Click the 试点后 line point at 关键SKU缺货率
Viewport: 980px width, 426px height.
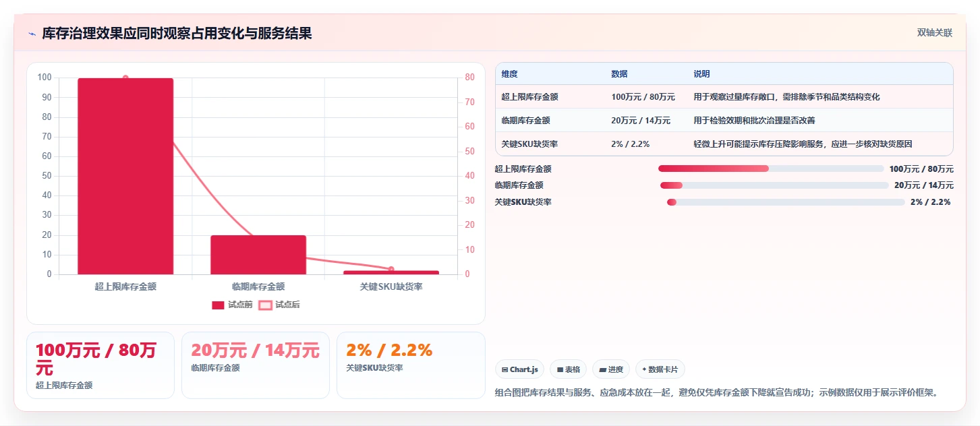391,269
